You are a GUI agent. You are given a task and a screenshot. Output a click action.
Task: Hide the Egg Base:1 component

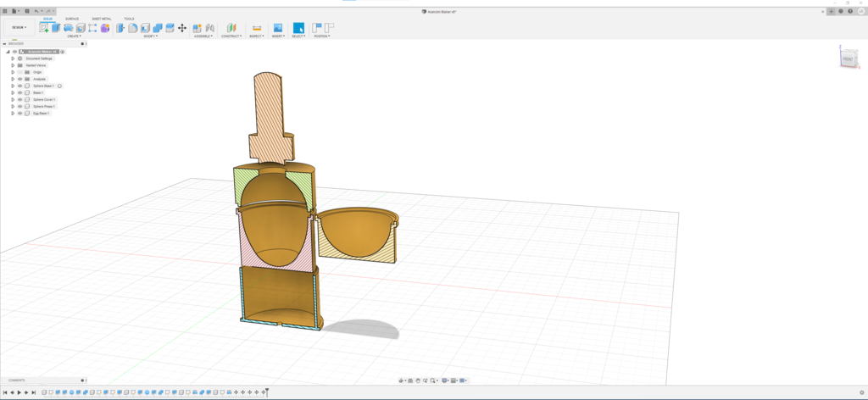[20, 113]
